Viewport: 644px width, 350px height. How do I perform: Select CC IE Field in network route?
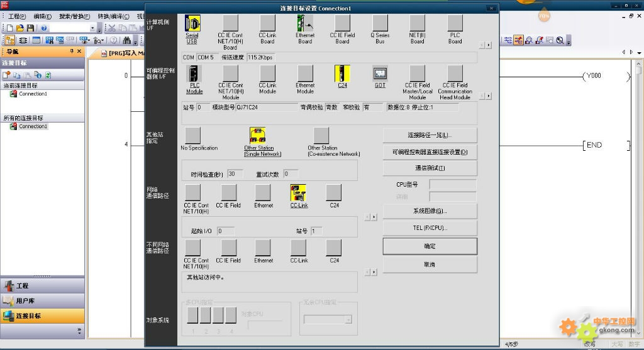click(x=229, y=193)
